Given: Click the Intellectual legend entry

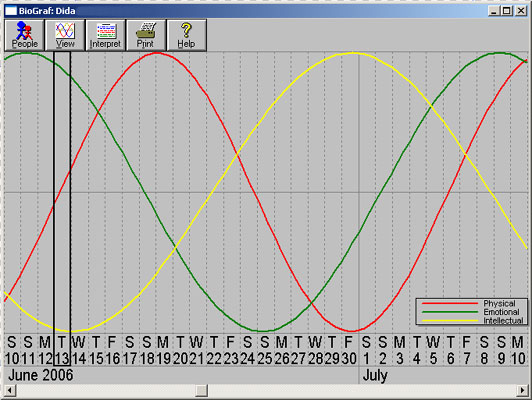Looking at the screenshot, I should point(503,320).
